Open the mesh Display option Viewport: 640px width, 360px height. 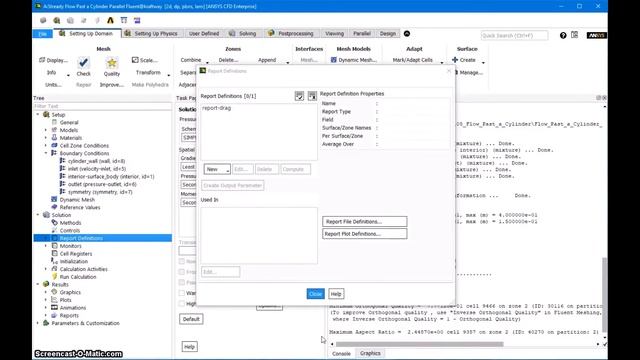pos(53,60)
